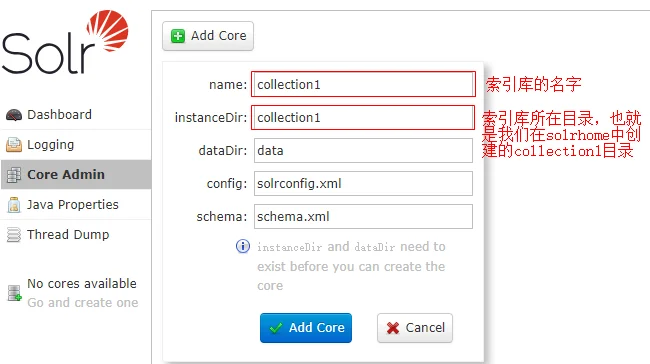The width and height of the screenshot is (650, 364).
Task: Click the instanceDir: label
Action: 211,118
